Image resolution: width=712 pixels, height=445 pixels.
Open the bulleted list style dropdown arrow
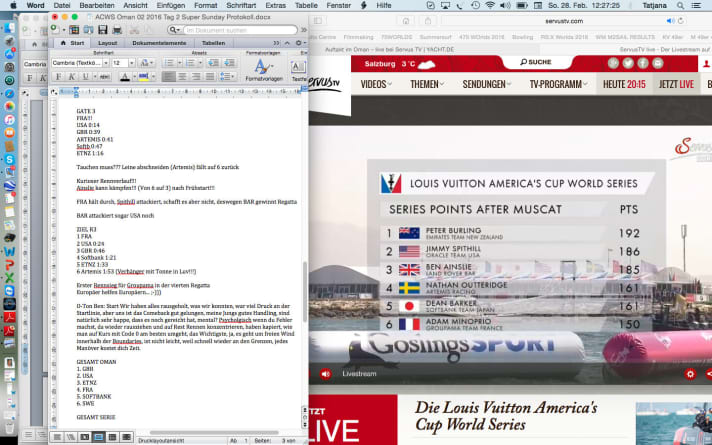[180, 63]
